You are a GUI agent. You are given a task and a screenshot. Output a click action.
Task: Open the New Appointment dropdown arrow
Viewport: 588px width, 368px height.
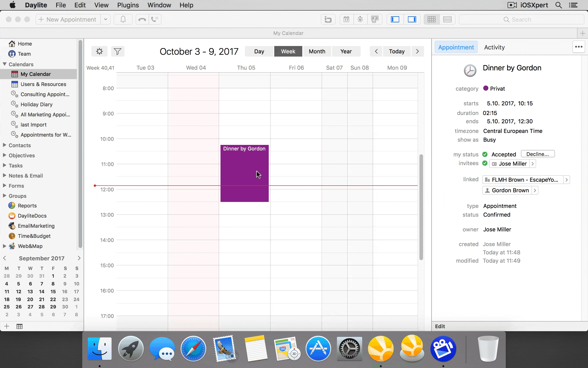105,19
